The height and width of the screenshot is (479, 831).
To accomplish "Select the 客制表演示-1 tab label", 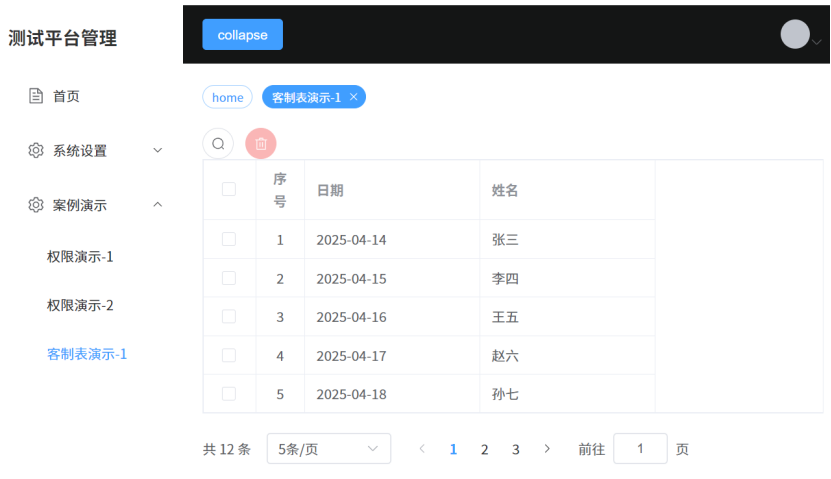I will (x=306, y=97).
